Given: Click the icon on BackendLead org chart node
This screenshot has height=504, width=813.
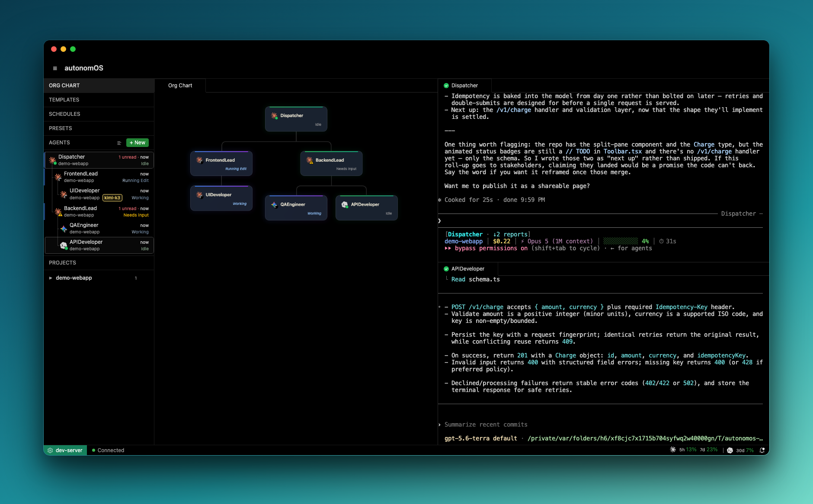Looking at the screenshot, I should pyautogui.click(x=310, y=160).
